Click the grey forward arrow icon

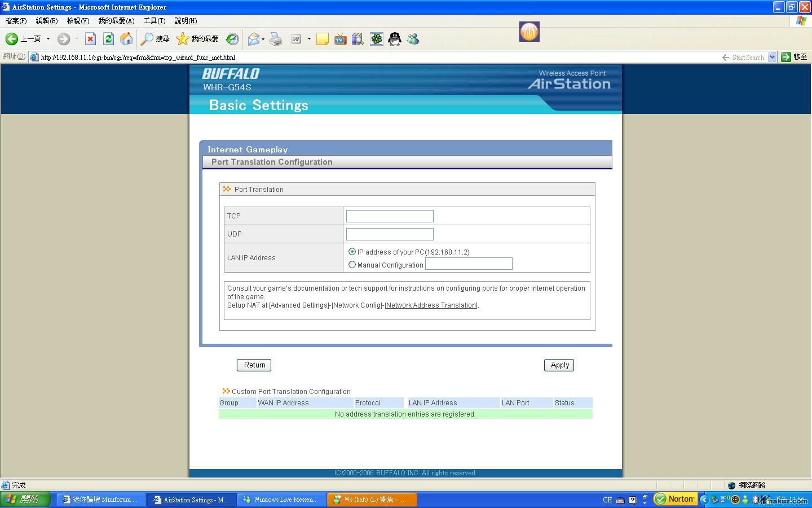tap(64, 38)
